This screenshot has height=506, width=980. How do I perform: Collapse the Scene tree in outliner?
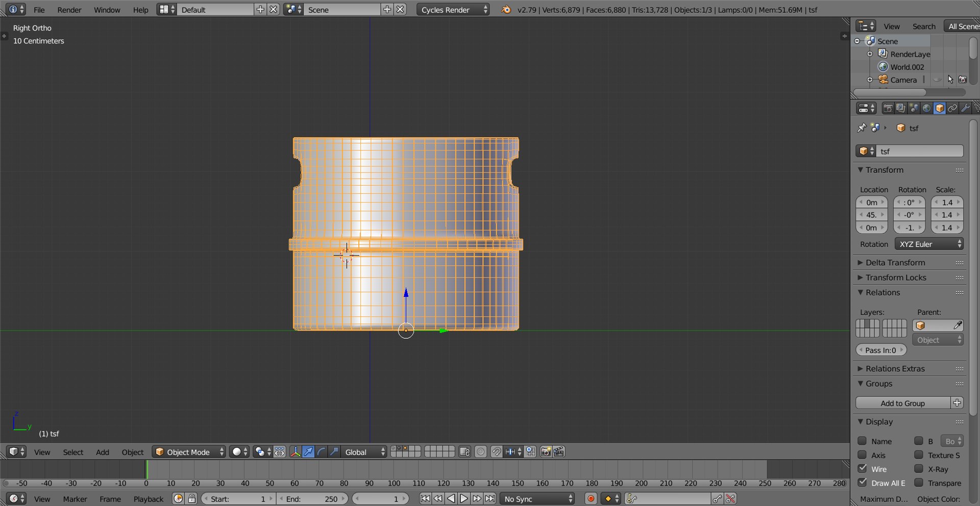click(857, 41)
